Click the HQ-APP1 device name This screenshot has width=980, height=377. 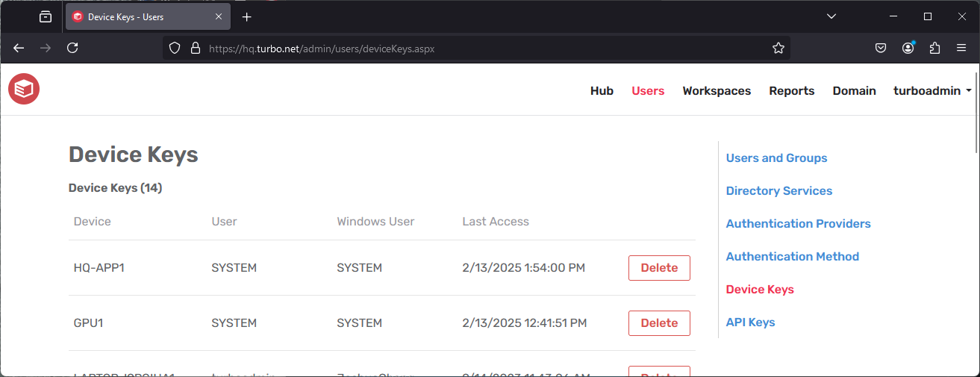pyautogui.click(x=99, y=267)
